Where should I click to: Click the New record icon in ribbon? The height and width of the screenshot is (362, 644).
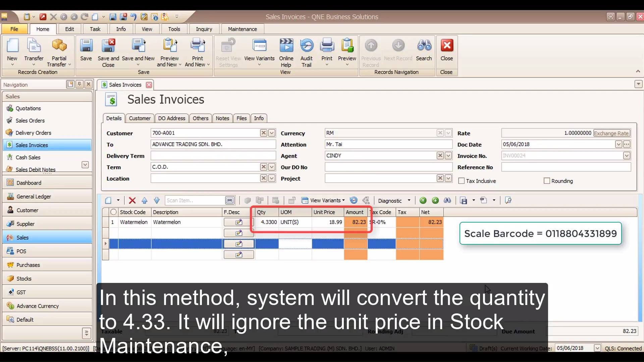[12, 46]
